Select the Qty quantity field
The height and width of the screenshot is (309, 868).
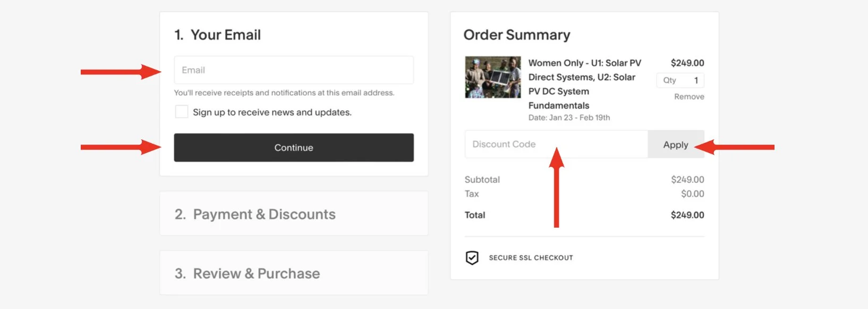click(680, 80)
